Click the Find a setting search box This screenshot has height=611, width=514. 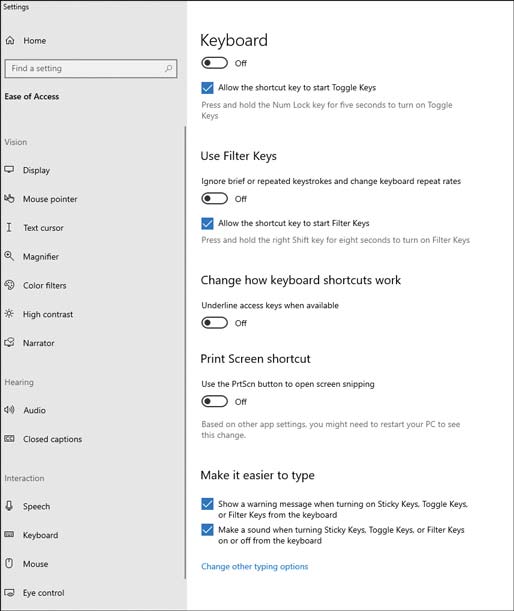91,69
